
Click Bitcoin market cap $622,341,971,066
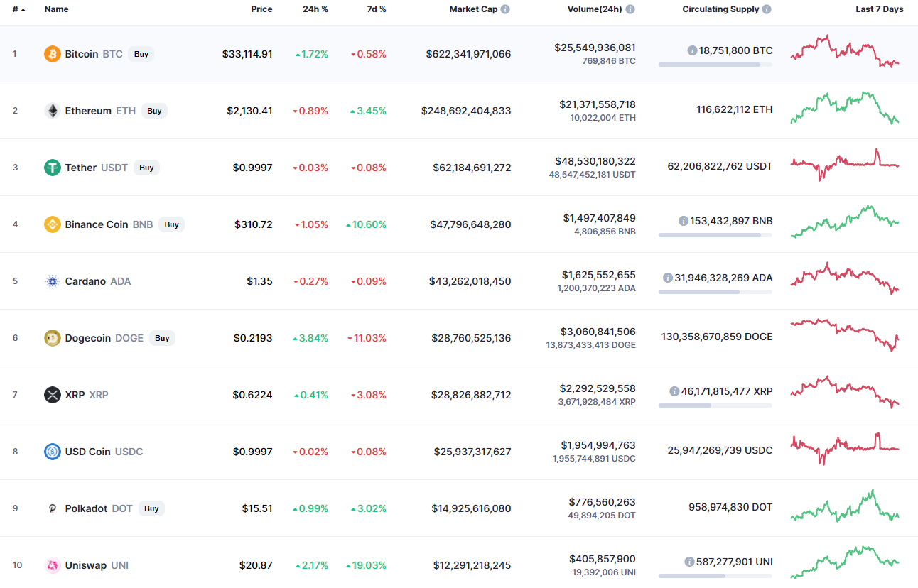coord(468,54)
